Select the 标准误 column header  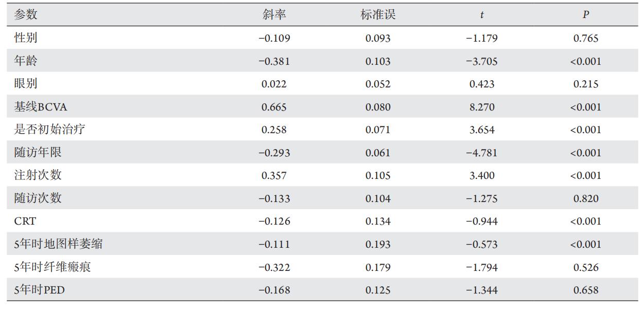coord(378,14)
